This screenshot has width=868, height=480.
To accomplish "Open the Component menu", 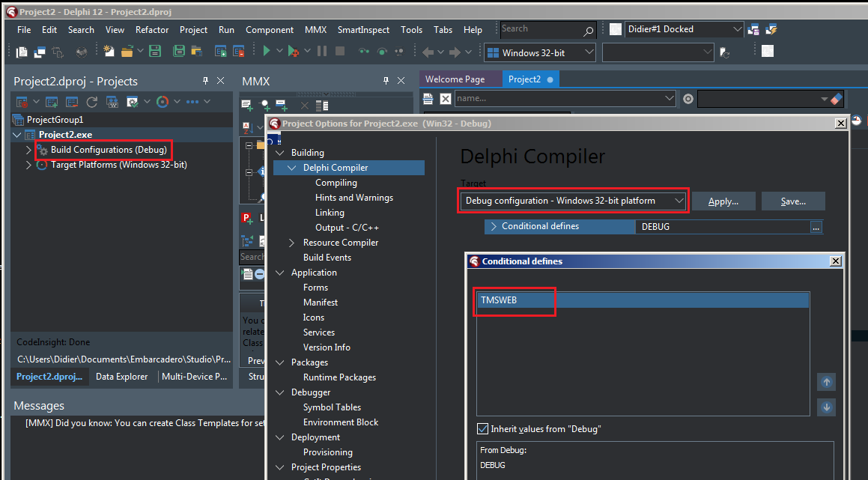I will tap(270, 30).
